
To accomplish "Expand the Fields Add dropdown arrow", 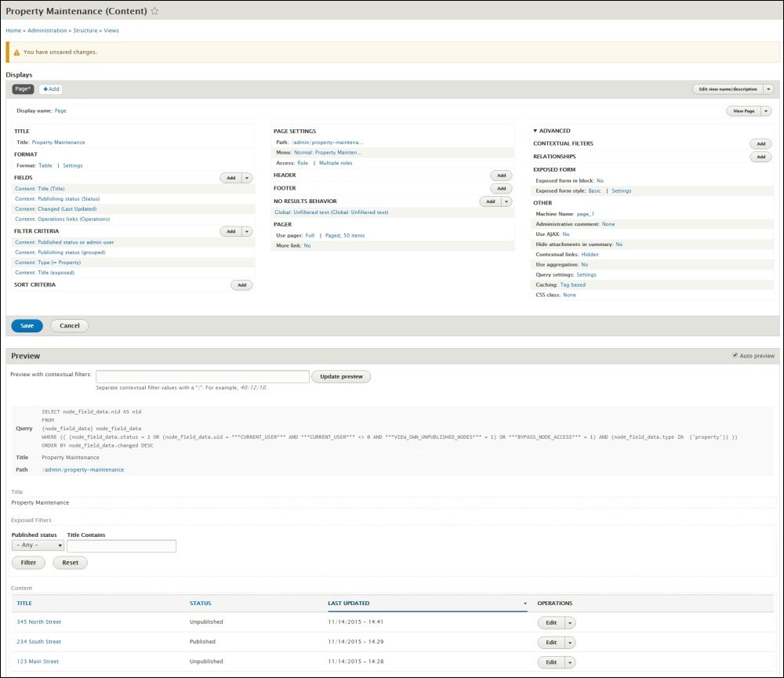I will point(247,178).
